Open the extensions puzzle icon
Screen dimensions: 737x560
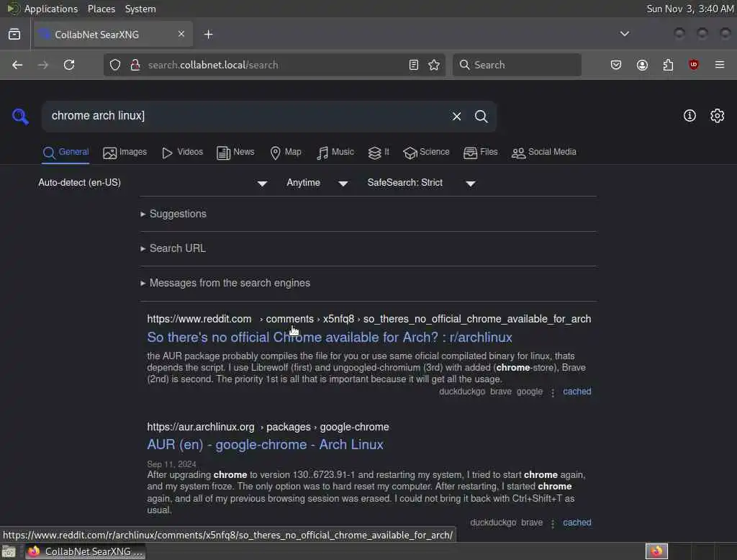point(668,65)
